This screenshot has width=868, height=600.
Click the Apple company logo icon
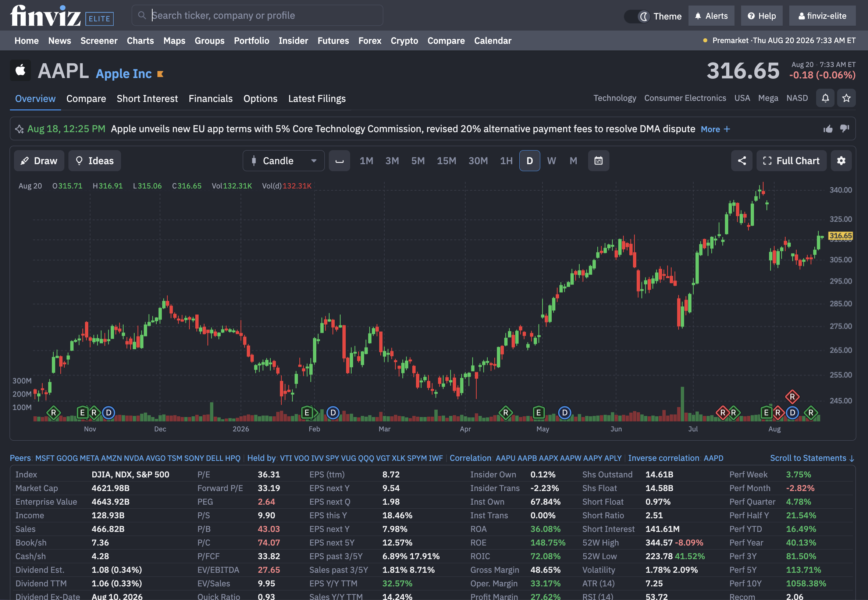click(20, 70)
